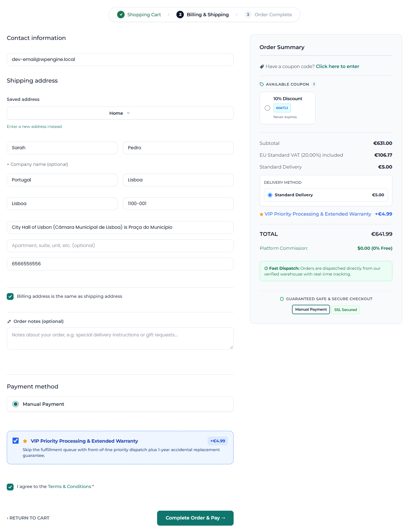
Task: Click the order notes text area
Action: click(x=120, y=338)
